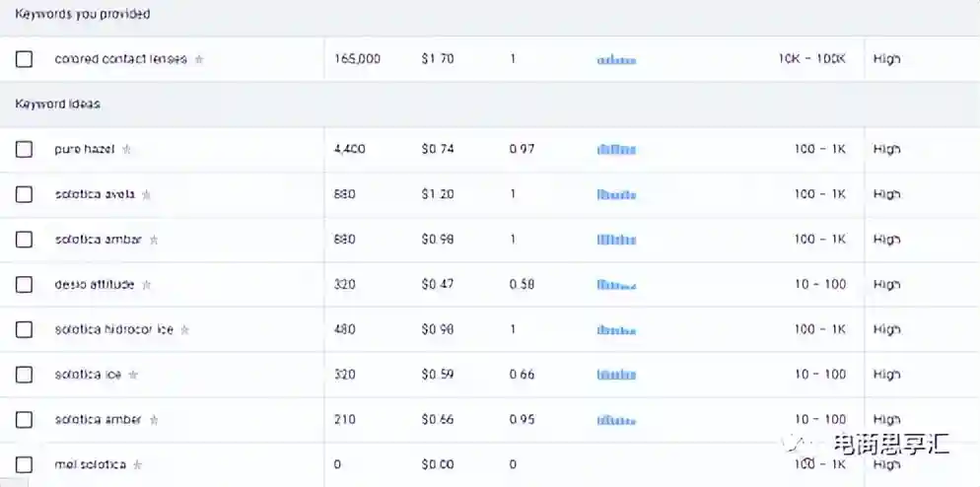Select the pure hazel row checkbox

(24, 150)
